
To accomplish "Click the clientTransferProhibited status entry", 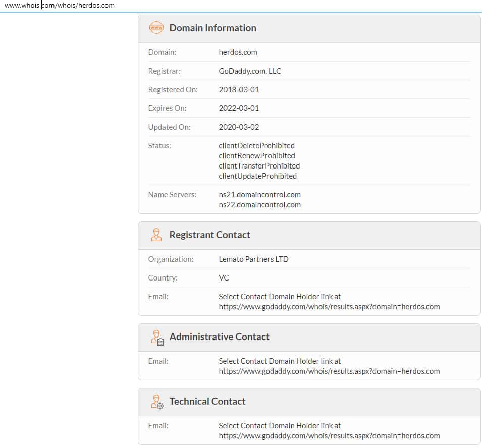I will click(x=259, y=166).
